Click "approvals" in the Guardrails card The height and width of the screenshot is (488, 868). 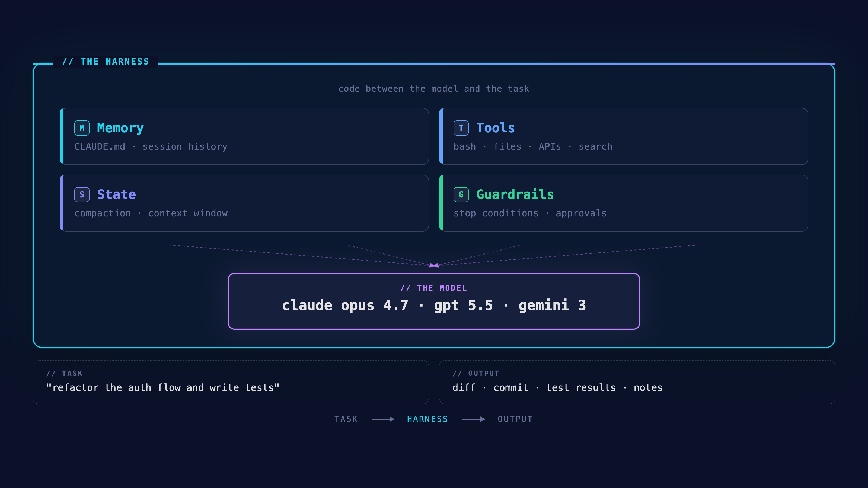pos(581,214)
